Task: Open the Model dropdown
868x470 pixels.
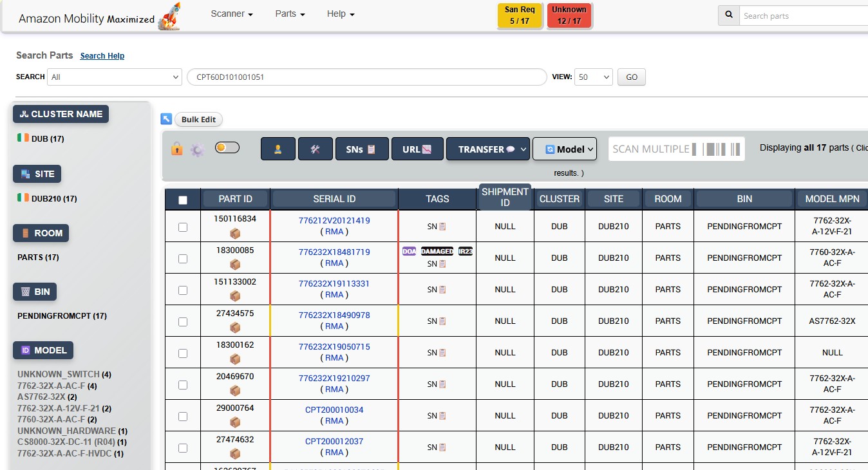Action: pos(564,149)
